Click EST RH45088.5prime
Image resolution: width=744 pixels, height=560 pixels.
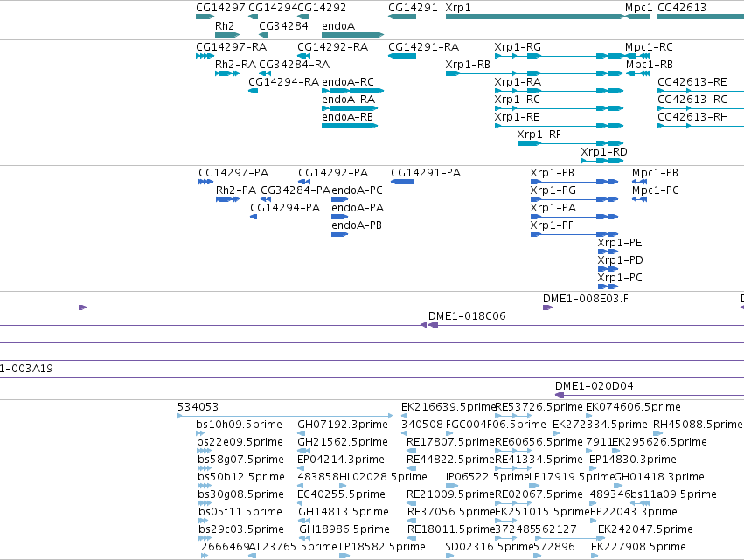pyautogui.click(x=698, y=425)
